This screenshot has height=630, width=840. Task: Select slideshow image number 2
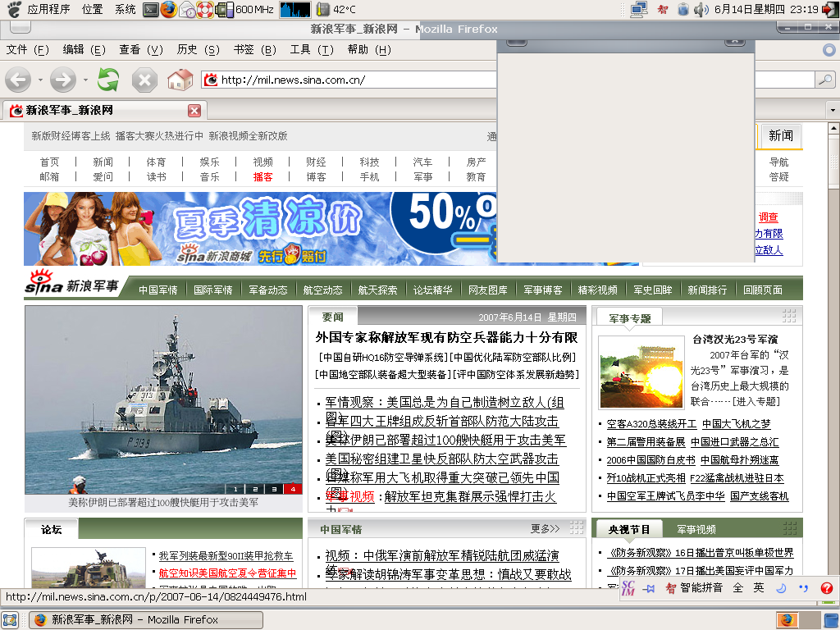point(255,489)
